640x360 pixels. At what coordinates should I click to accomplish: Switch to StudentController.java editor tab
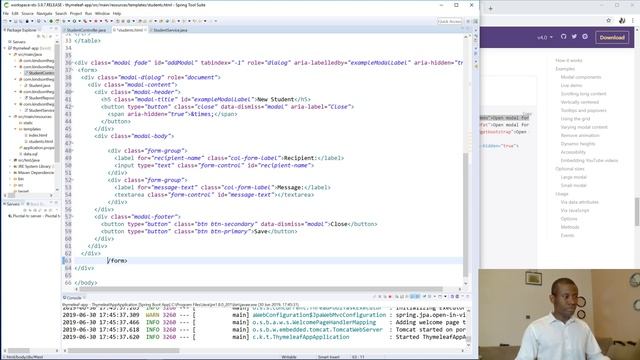pyautogui.click(x=86, y=30)
